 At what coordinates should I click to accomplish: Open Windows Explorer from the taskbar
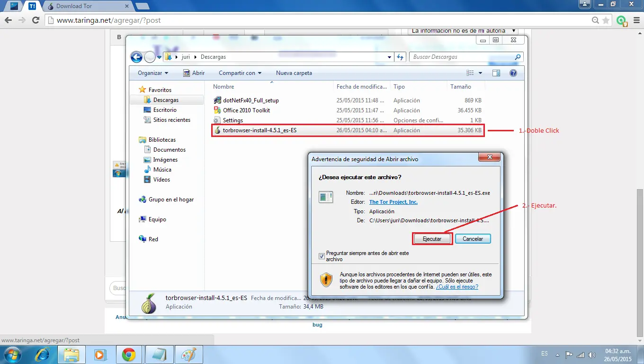(71, 355)
